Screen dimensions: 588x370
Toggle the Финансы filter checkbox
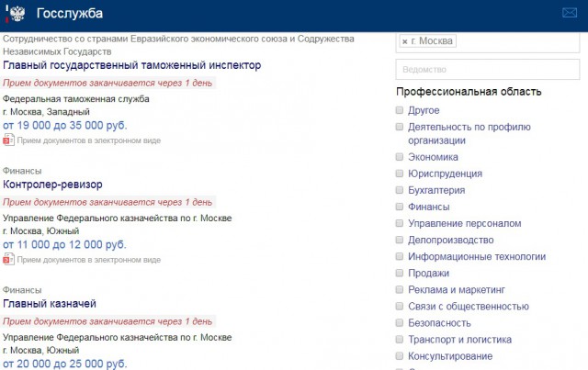[400, 207]
